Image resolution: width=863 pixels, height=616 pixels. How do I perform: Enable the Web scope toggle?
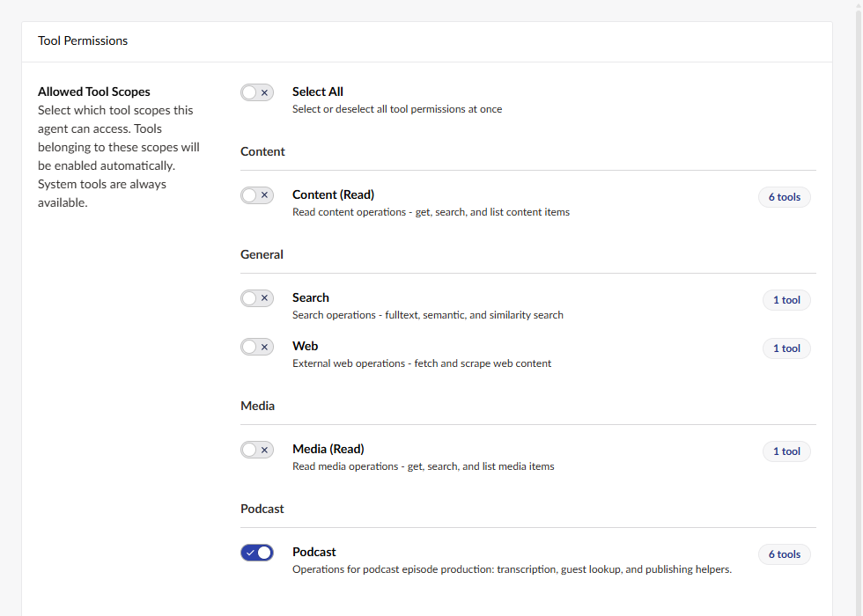(x=257, y=347)
